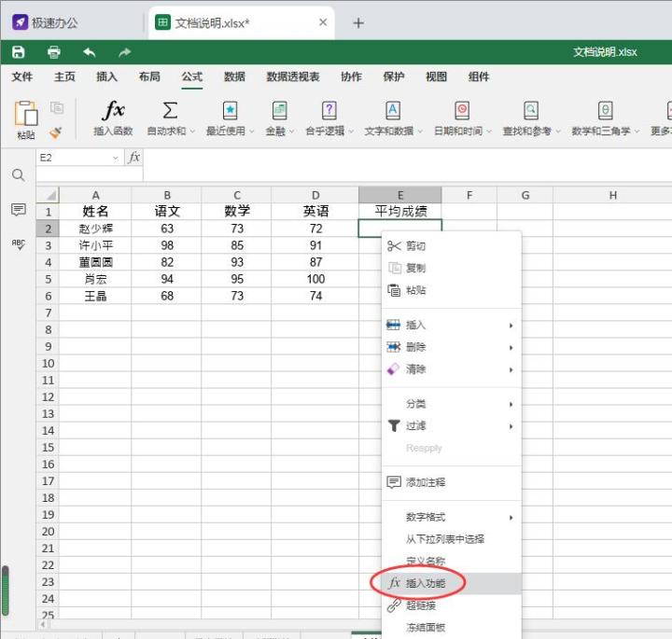Screen dimensions: 672x639
Task: Open the 分类 submenu in context menu
Action: click(x=452, y=404)
